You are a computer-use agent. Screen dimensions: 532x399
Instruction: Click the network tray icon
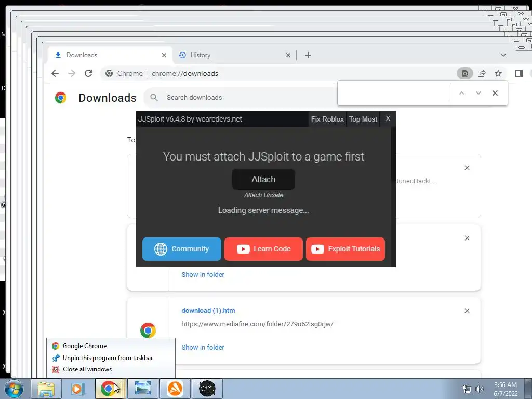467,389
